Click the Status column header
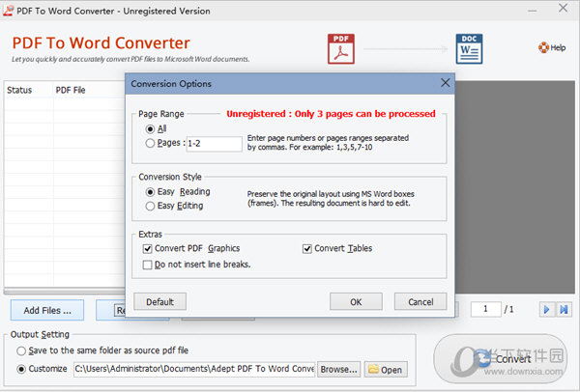 19,90
